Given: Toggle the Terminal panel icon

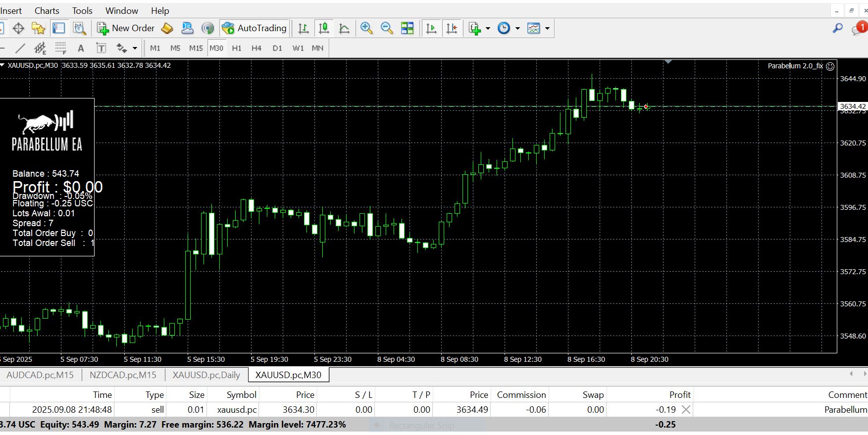Looking at the screenshot, I should tap(59, 28).
